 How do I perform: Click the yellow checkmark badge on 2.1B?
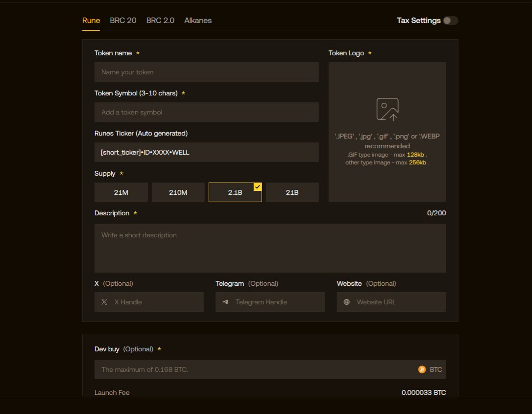coord(258,187)
